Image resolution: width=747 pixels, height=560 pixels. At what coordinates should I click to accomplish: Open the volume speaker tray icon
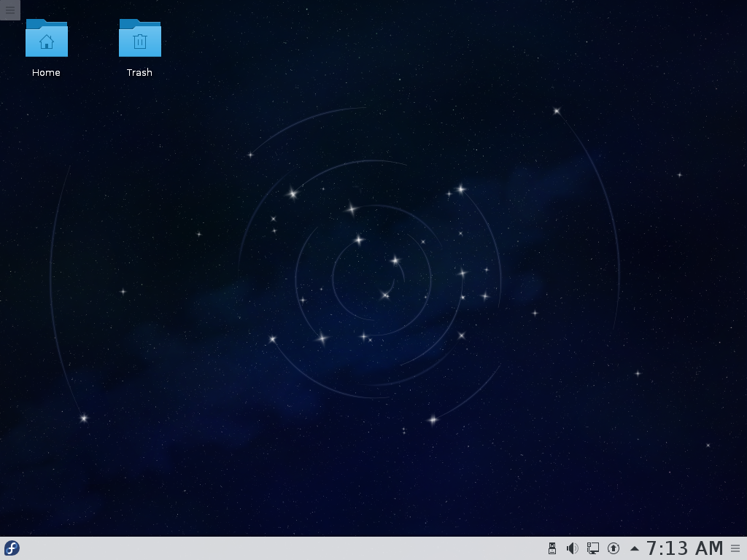(572, 548)
